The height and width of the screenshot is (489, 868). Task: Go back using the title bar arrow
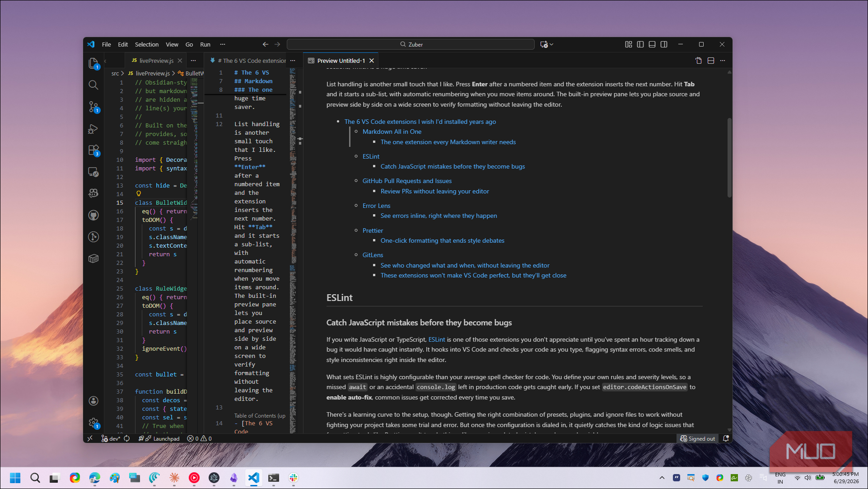click(266, 44)
